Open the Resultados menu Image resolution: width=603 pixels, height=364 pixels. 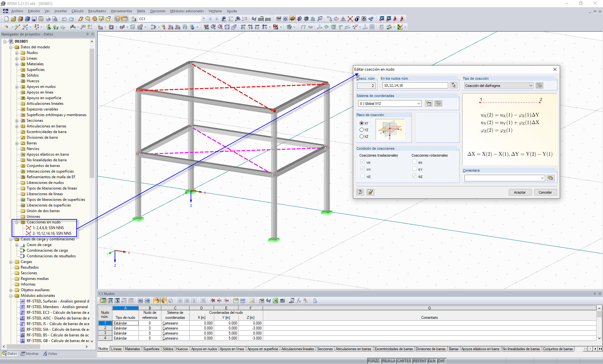(x=97, y=11)
